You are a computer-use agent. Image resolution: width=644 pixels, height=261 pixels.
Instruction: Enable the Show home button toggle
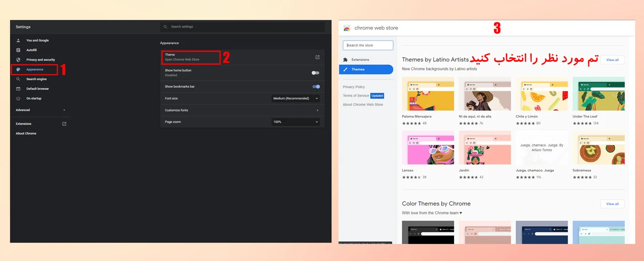(316, 73)
